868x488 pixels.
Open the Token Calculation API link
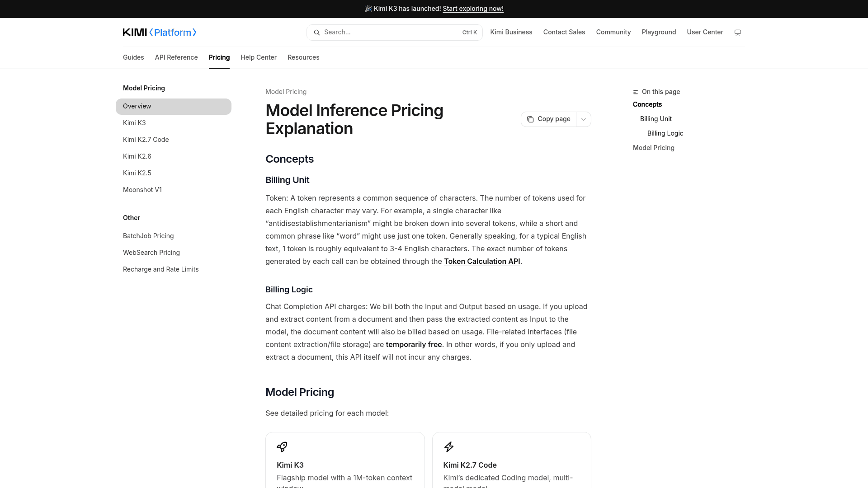click(482, 261)
